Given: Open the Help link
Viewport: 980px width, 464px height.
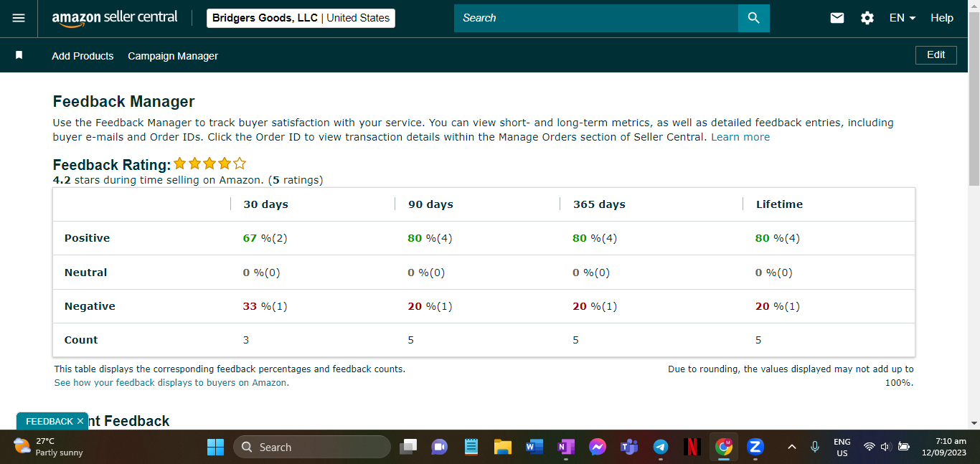Looking at the screenshot, I should pyautogui.click(x=942, y=18).
